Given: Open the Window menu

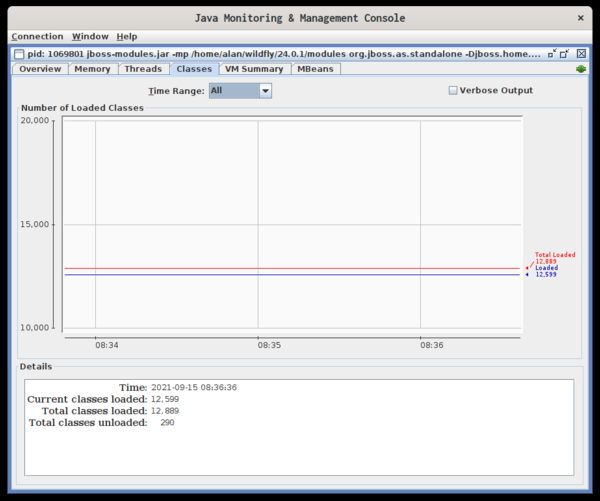Looking at the screenshot, I should (x=91, y=36).
